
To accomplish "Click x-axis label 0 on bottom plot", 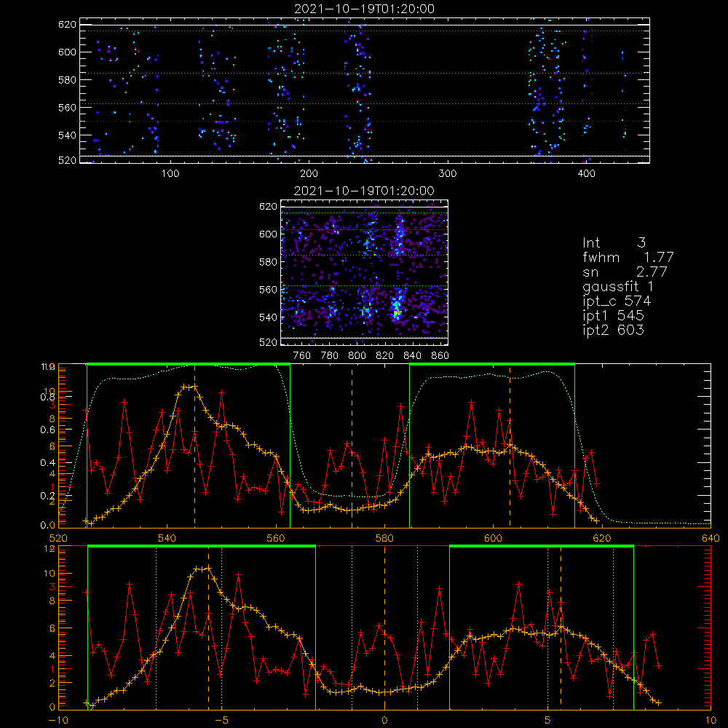I will point(384,721).
